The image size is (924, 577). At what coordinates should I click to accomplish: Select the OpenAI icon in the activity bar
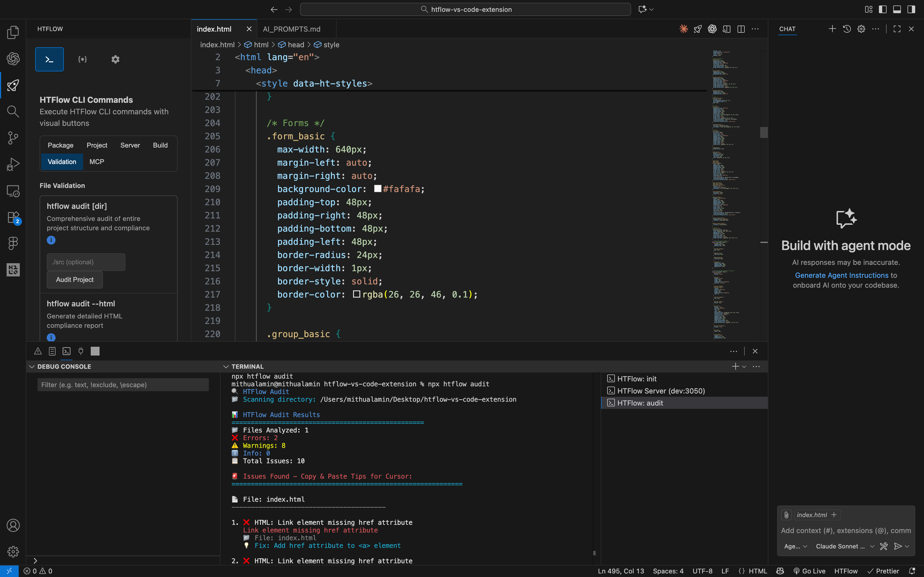coord(13,59)
